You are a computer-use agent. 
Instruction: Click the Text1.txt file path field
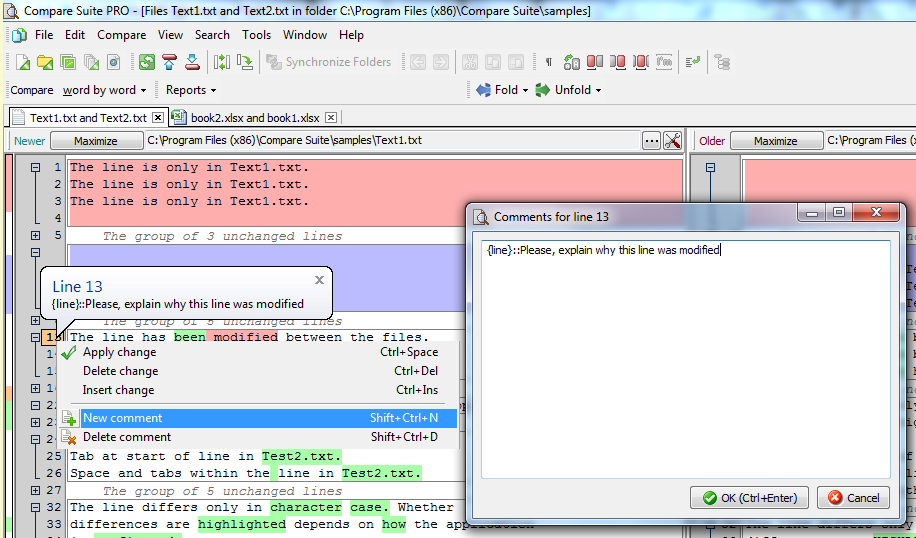[393, 141]
